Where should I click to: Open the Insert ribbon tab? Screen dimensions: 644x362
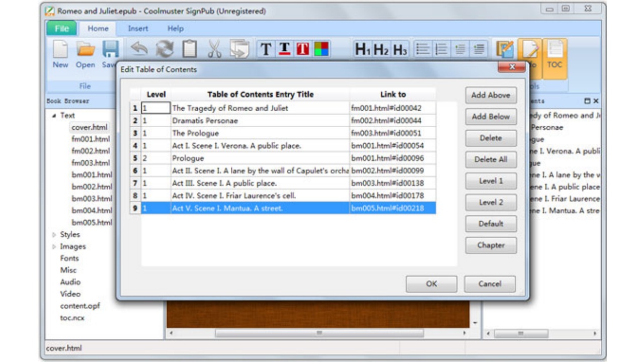click(138, 29)
